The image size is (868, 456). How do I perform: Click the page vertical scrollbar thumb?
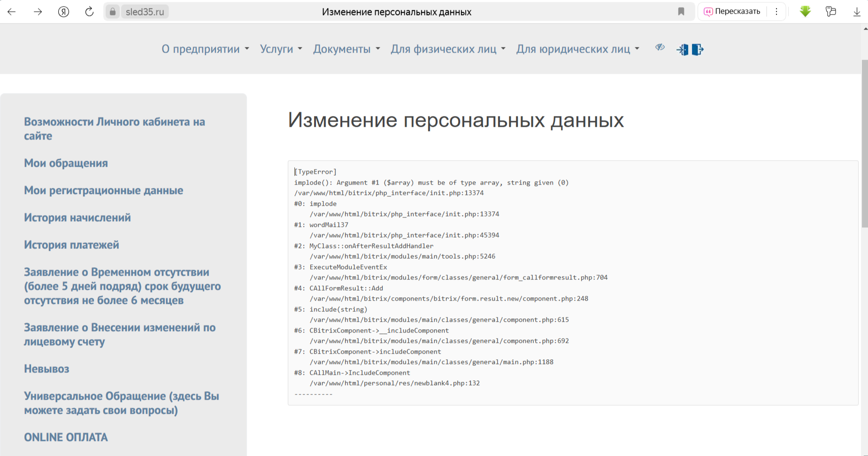tap(864, 141)
